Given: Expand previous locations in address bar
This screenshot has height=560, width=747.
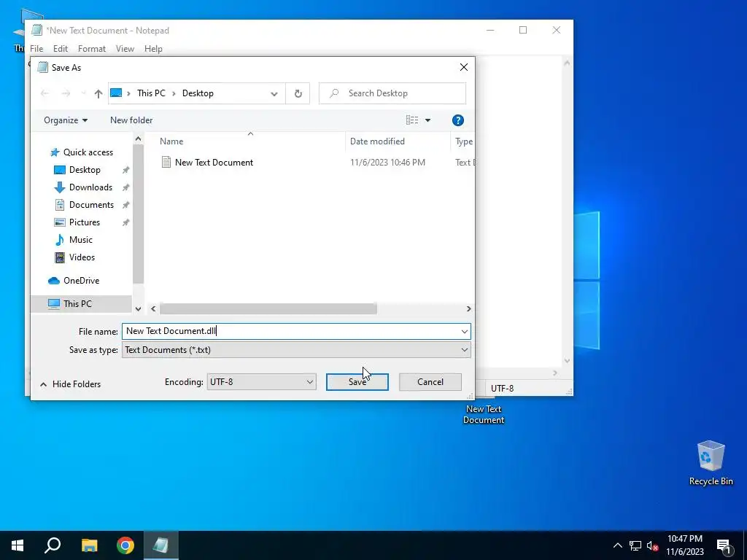Looking at the screenshot, I should click(x=274, y=94).
